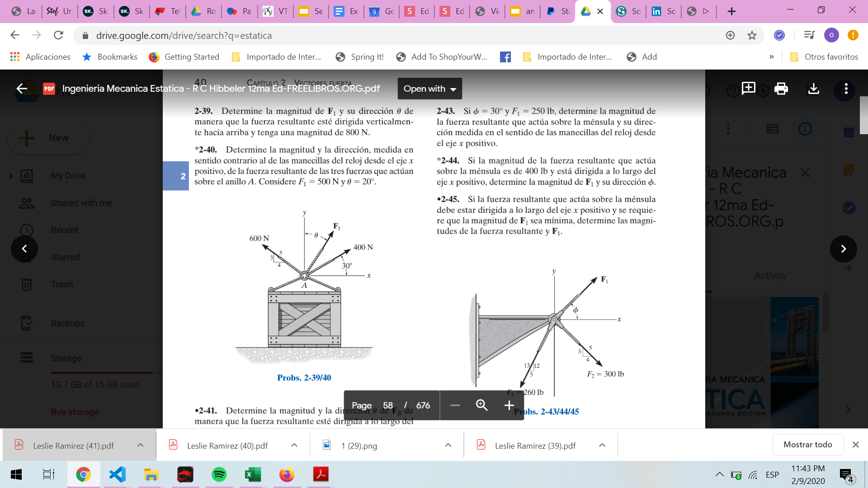Viewport: 868px width, 488px height.
Task: Go to the next file with the right arrow
Action: pyautogui.click(x=843, y=249)
